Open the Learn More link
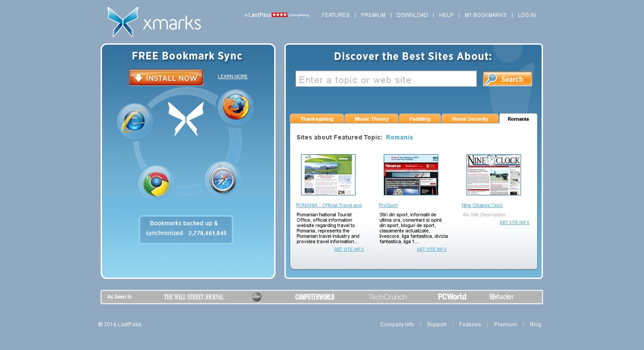 pos(233,77)
